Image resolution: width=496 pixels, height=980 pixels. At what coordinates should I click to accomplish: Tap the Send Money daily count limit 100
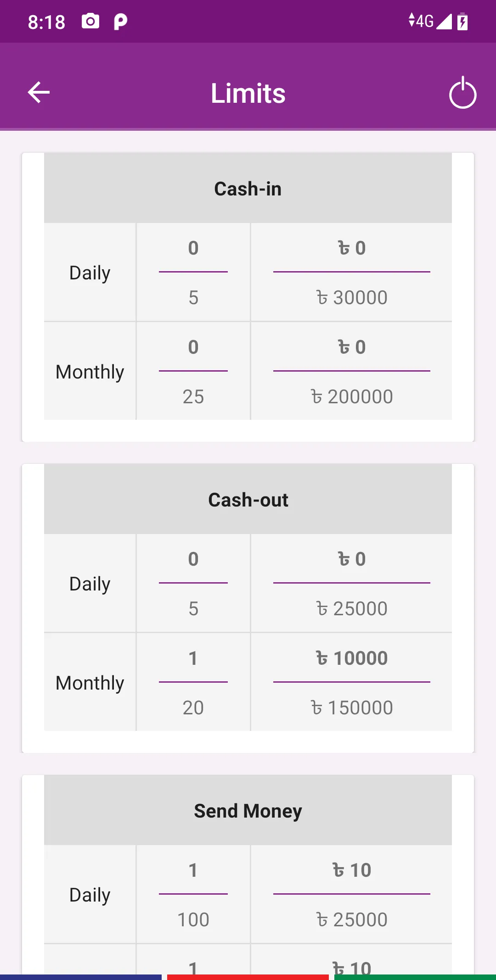pyautogui.click(x=193, y=919)
